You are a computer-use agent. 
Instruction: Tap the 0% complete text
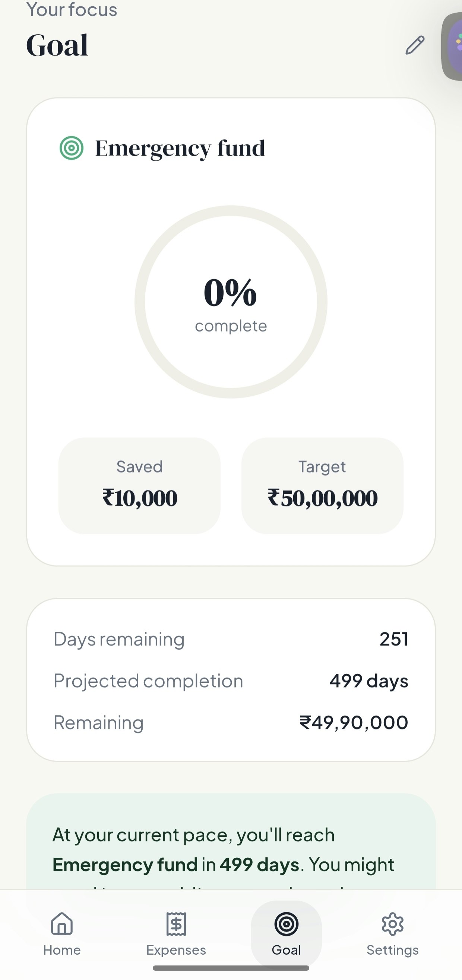pos(231,302)
